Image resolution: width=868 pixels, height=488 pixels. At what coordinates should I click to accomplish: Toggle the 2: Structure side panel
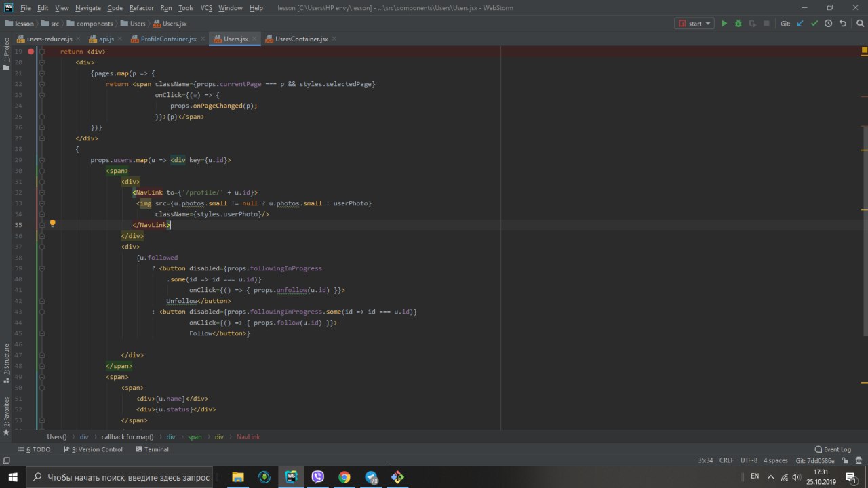click(x=7, y=359)
